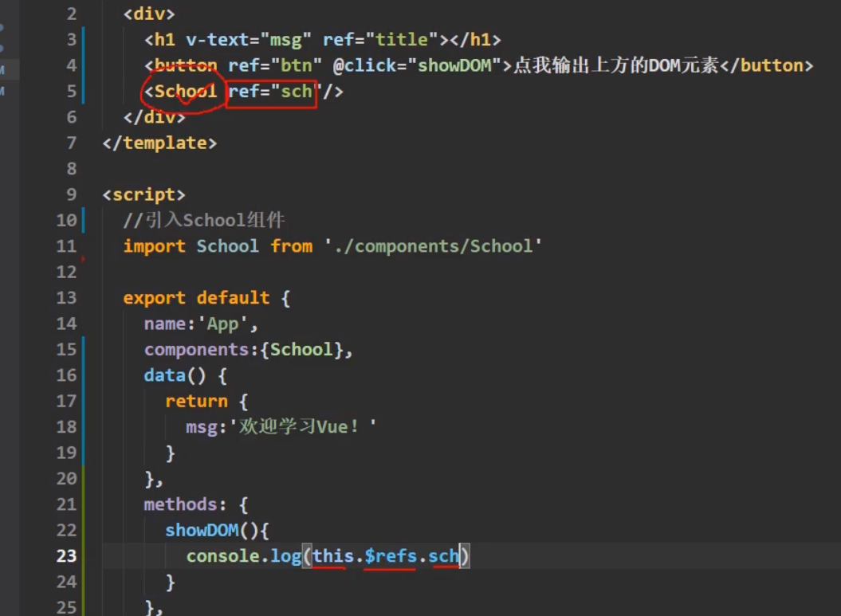Click the 'methods:' property
The height and width of the screenshot is (616, 841).
coord(185,504)
